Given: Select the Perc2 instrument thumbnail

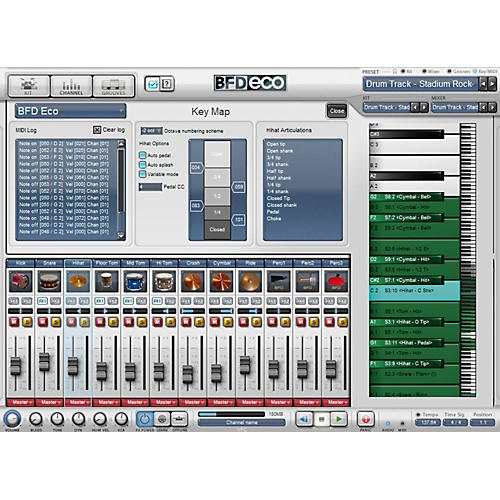Looking at the screenshot, I should 307,281.
